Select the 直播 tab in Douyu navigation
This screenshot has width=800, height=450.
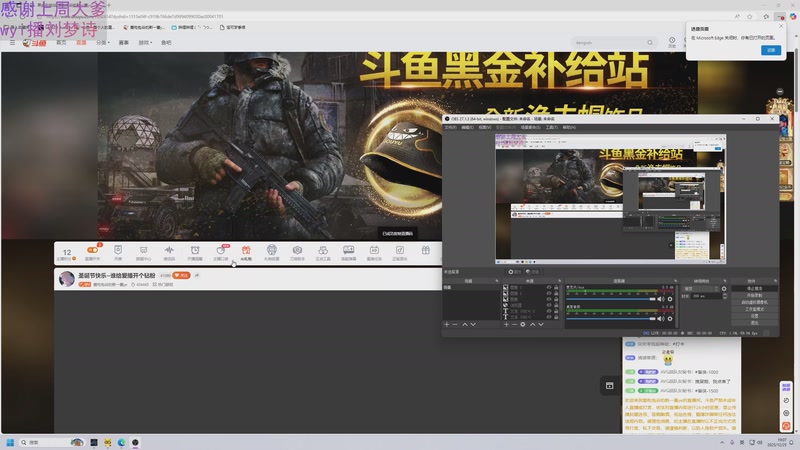click(x=81, y=43)
